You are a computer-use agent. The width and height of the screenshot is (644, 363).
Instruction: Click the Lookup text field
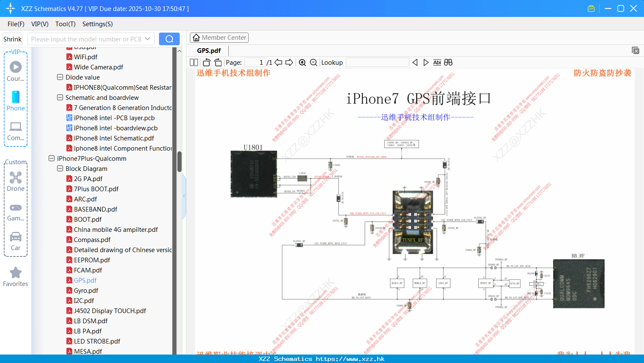click(378, 62)
